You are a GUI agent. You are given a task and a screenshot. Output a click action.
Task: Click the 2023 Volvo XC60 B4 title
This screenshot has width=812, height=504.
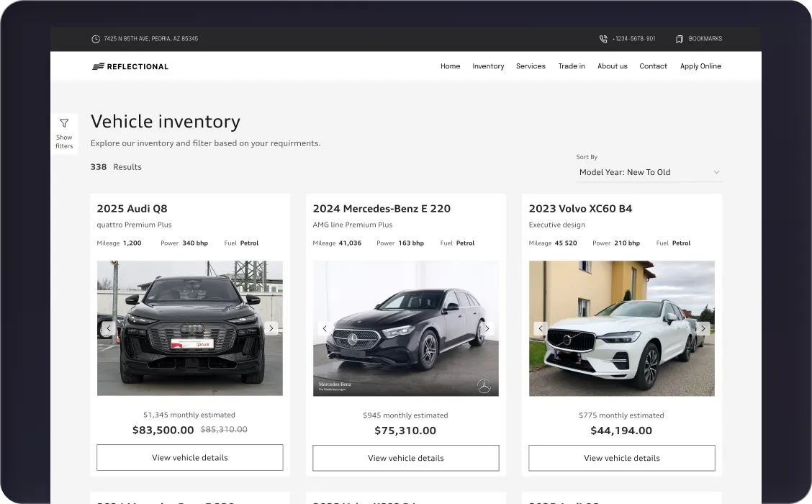(580, 209)
